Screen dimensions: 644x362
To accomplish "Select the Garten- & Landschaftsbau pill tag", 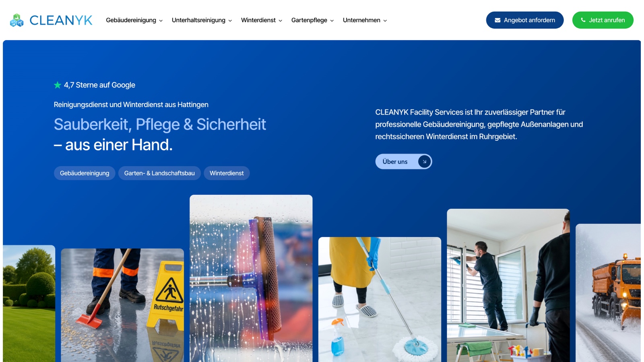I will [159, 173].
